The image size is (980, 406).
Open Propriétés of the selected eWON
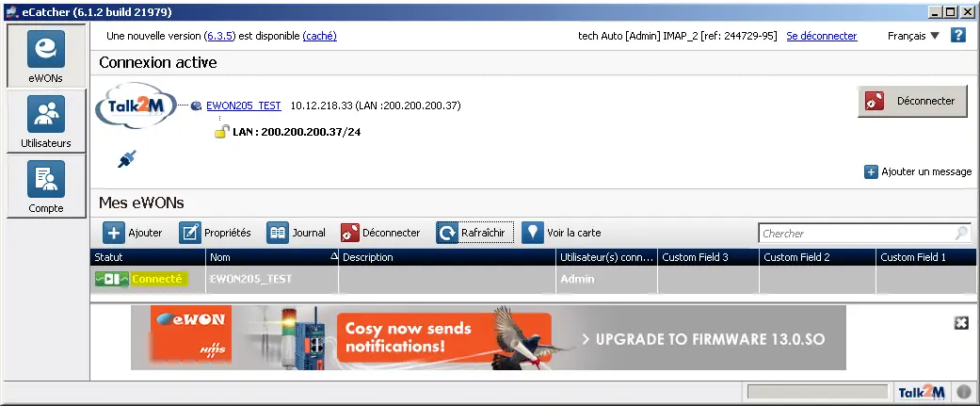click(x=215, y=233)
